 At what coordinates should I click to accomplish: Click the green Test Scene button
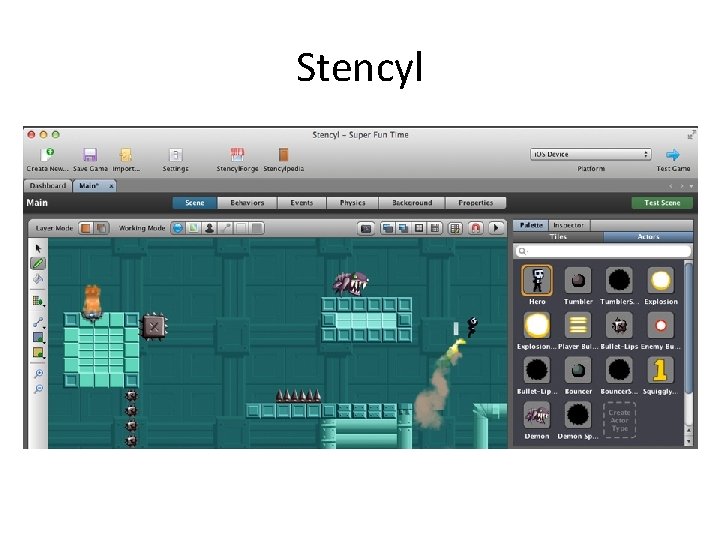click(x=662, y=203)
